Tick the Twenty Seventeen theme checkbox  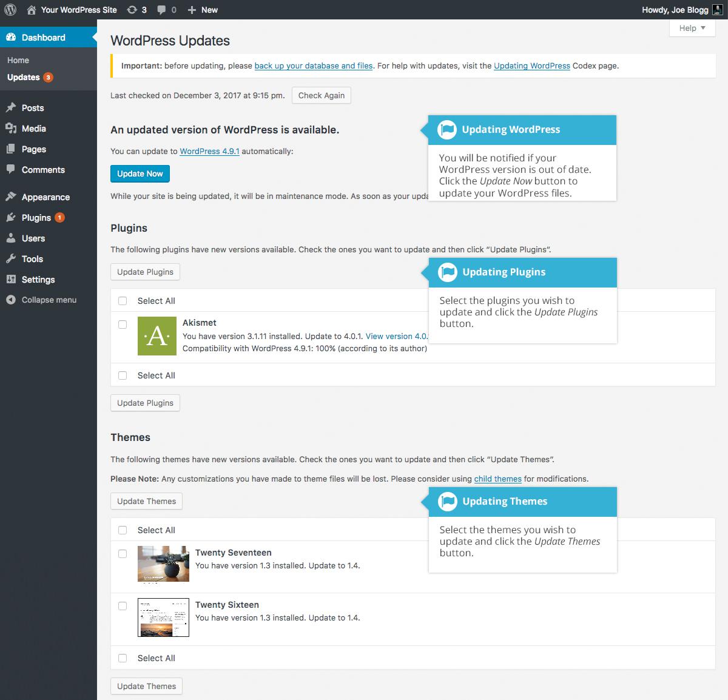[x=123, y=554]
